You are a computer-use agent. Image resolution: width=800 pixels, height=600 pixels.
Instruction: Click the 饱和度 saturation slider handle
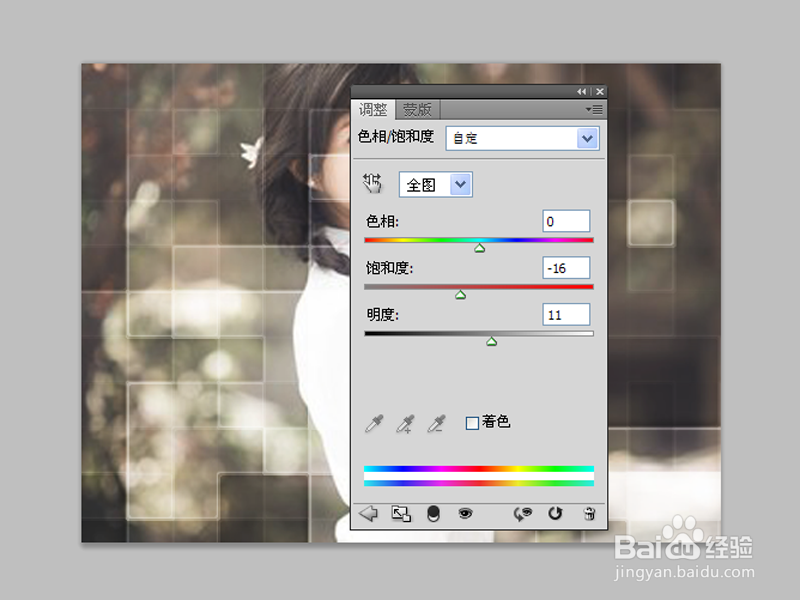461,295
